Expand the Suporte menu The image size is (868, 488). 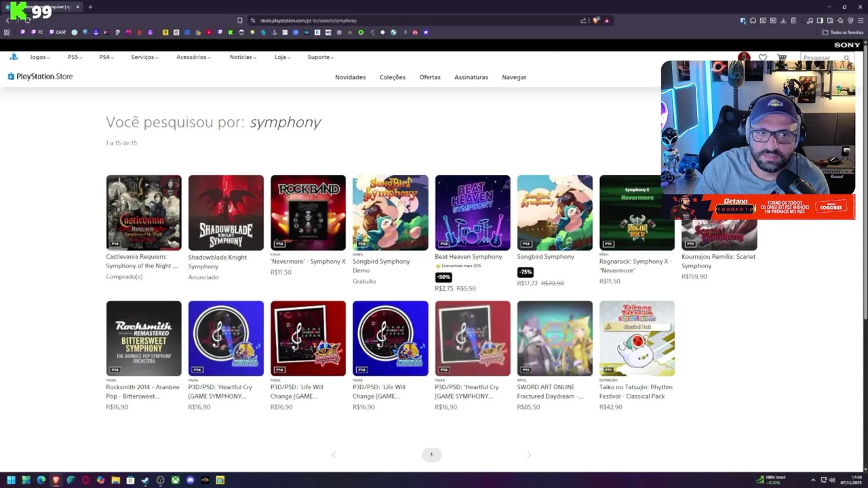[x=321, y=57]
